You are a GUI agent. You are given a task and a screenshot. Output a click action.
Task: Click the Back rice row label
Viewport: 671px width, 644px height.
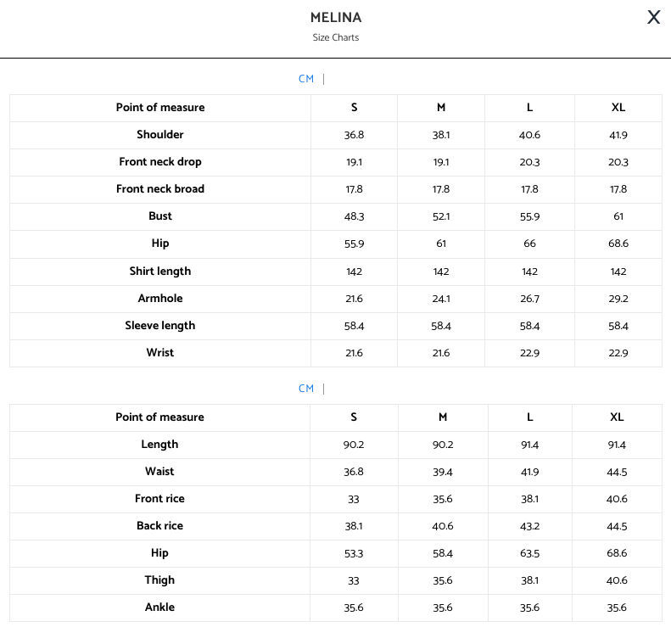click(x=159, y=526)
